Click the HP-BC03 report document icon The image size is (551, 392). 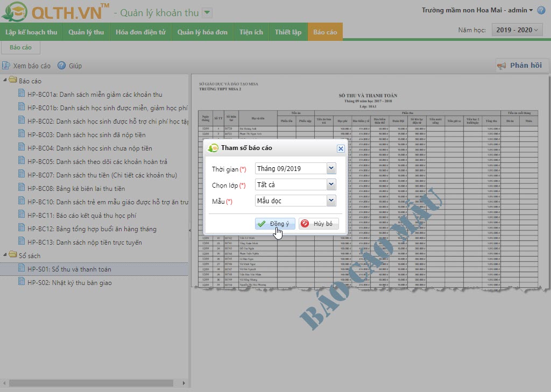22,133
